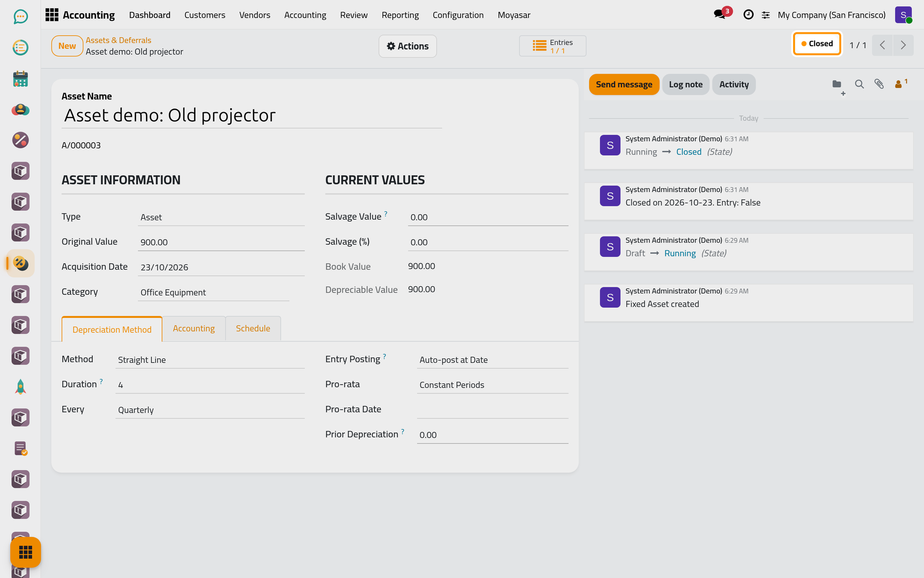Click the Closed status indicator
The image size is (924, 578).
click(817, 44)
